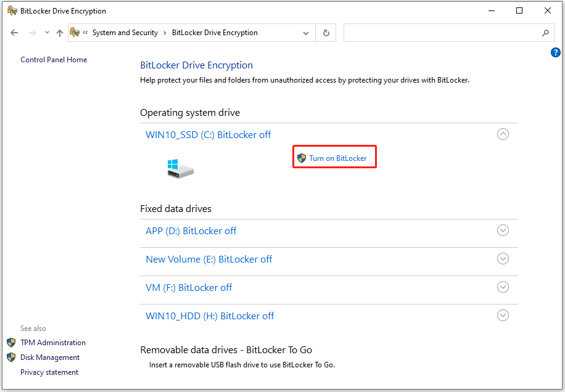The height and width of the screenshot is (392, 565).
Task: Click the search magnifier icon
Action: point(545,33)
